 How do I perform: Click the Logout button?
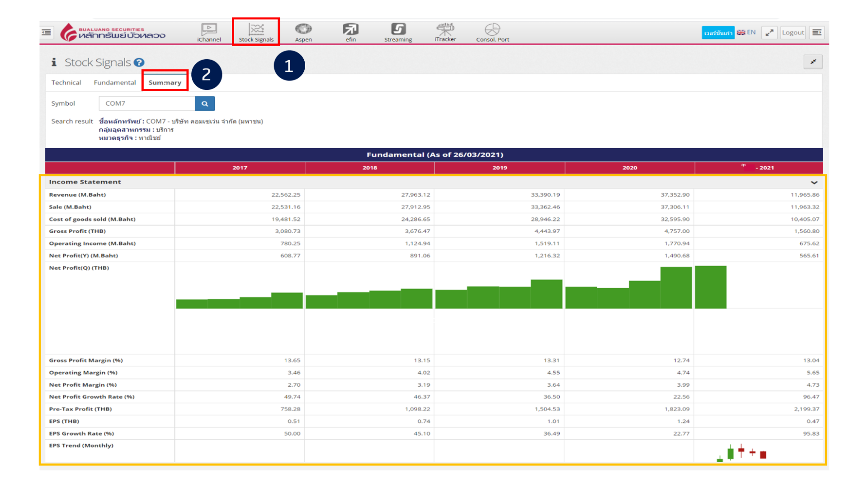pos(793,33)
